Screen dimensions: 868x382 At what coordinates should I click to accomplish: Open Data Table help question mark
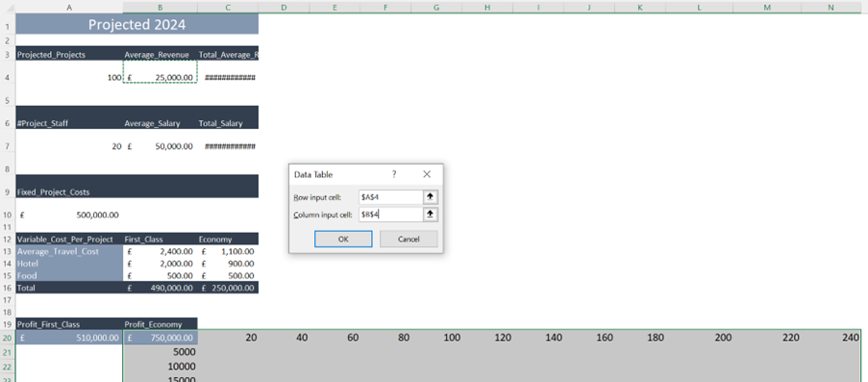[394, 174]
